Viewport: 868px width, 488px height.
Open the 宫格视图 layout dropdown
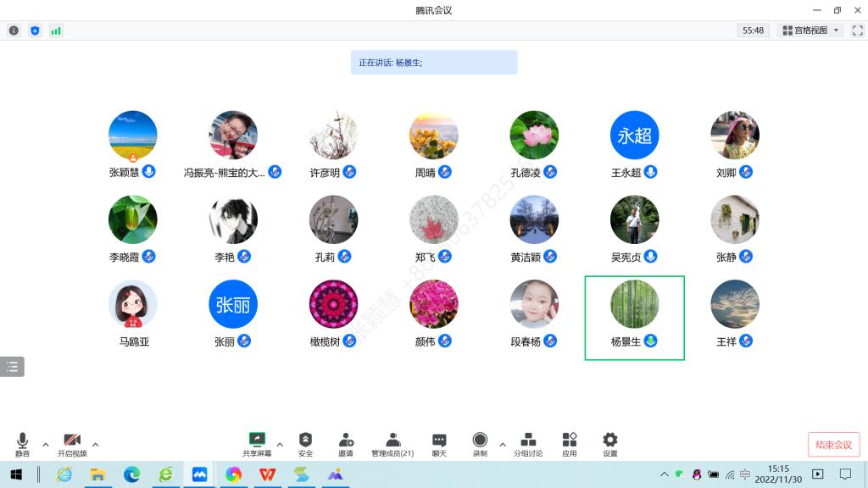811,30
